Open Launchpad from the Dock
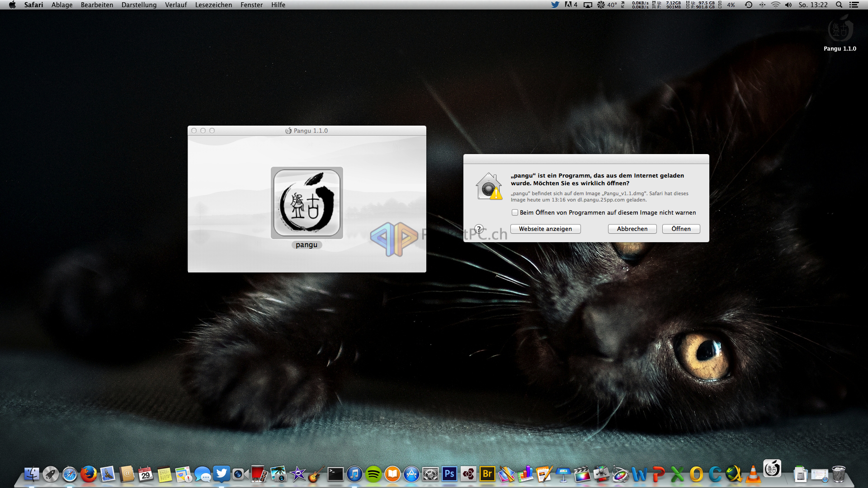The image size is (868, 488). (x=51, y=474)
